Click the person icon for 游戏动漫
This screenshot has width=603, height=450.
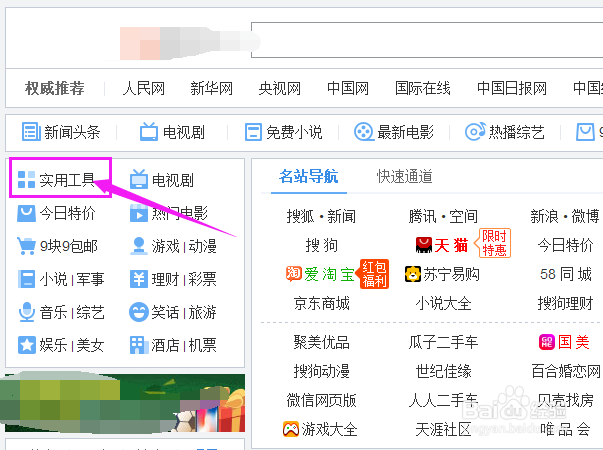tap(139, 246)
